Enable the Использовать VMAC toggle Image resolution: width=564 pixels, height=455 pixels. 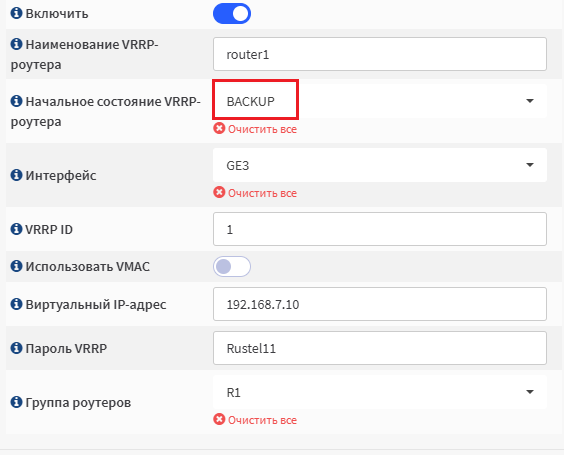(x=232, y=267)
